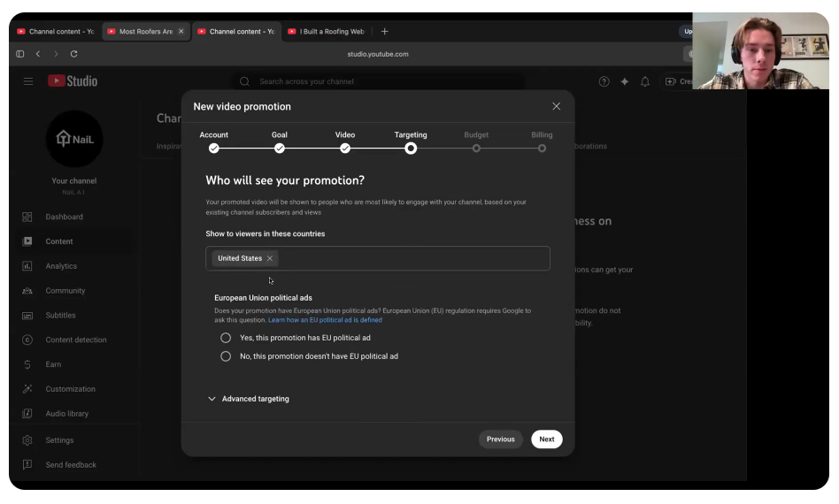This screenshot has height=504, width=839.
Task: Click the Budget step marker
Action: tap(476, 149)
